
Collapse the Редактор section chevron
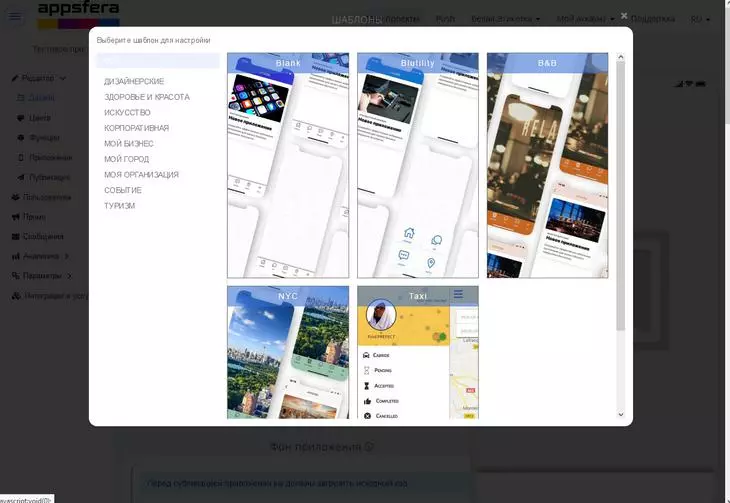click(x=62, y=78)
